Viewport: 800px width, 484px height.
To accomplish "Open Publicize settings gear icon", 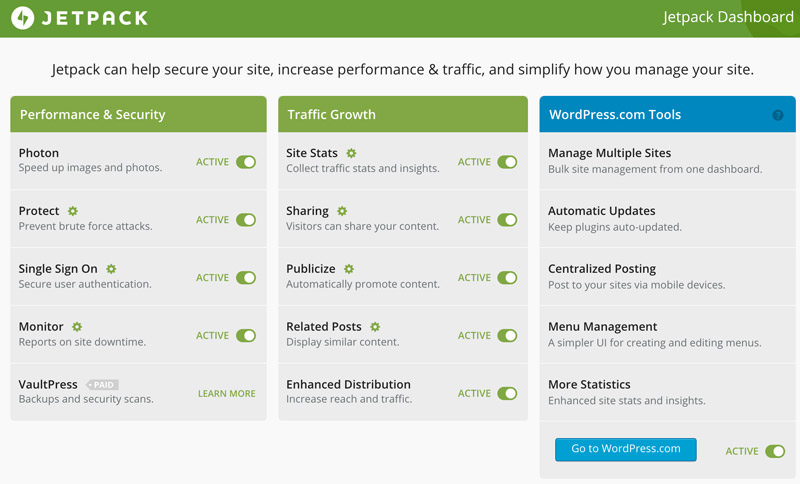I will pyautogui.click(x=349, y=268).
